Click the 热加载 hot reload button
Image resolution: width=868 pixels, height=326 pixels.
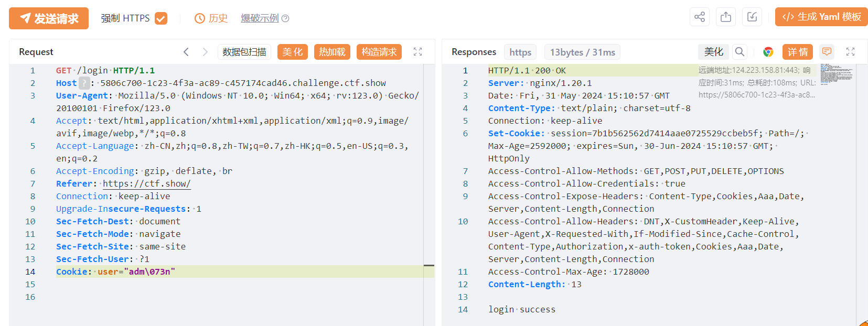[332, 52]
